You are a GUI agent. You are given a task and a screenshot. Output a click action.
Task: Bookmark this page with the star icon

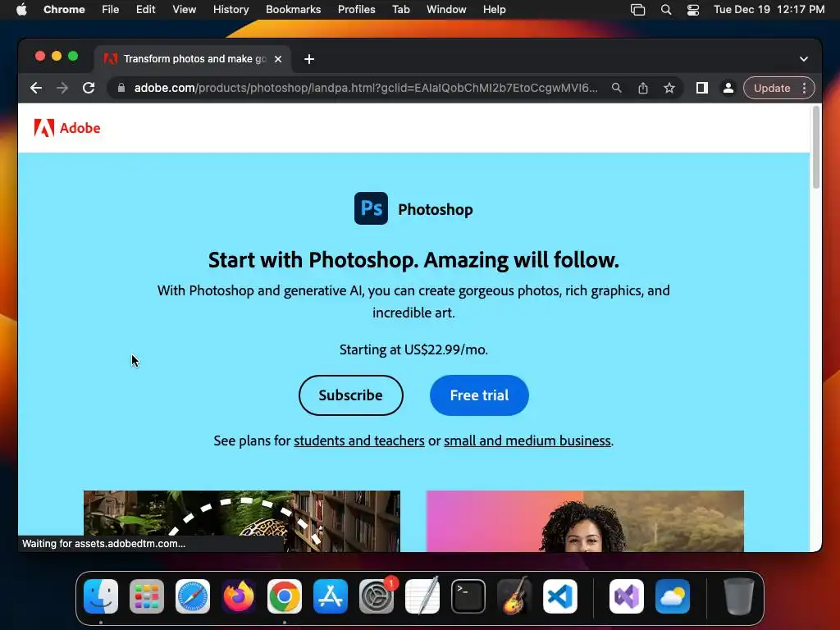[669, 88]
